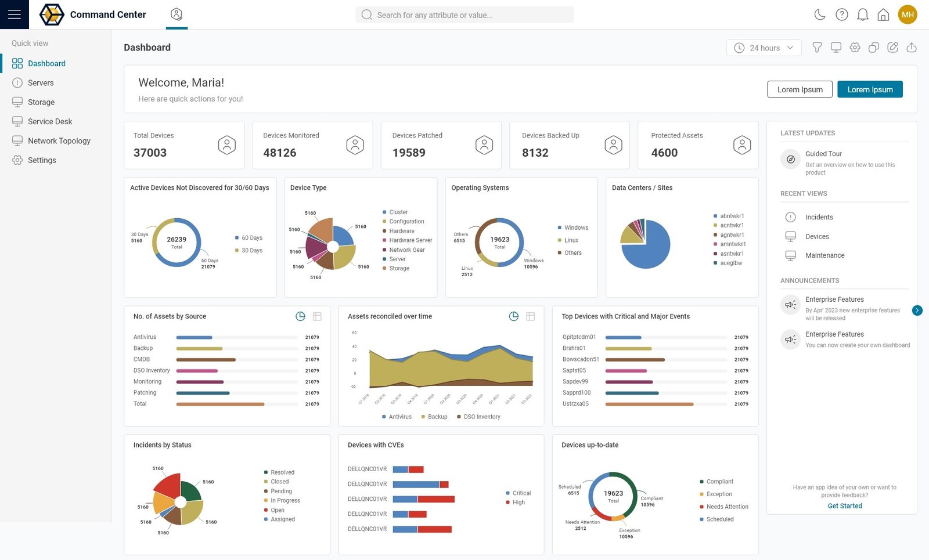Screen dimensions: 929x560
Task: Select Network Topology in sidebar
Action: [59, 140]
